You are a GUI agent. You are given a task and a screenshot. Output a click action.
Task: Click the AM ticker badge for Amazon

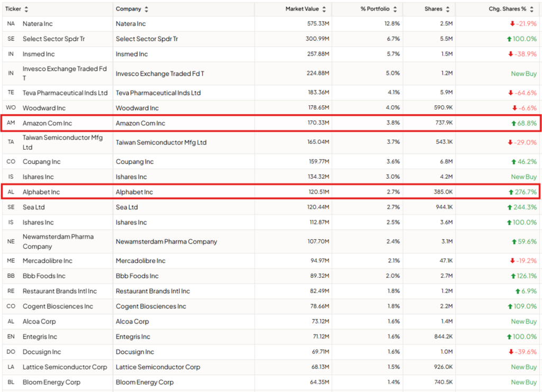(x=11, y=123)
